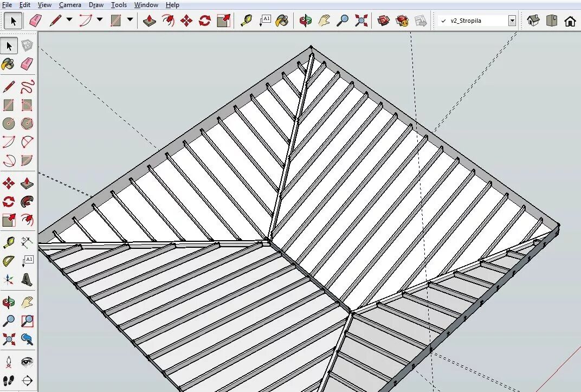581x392 pixels.
Task: Click Paint Bucket in the top toolbar
Action: pos(282,21)
